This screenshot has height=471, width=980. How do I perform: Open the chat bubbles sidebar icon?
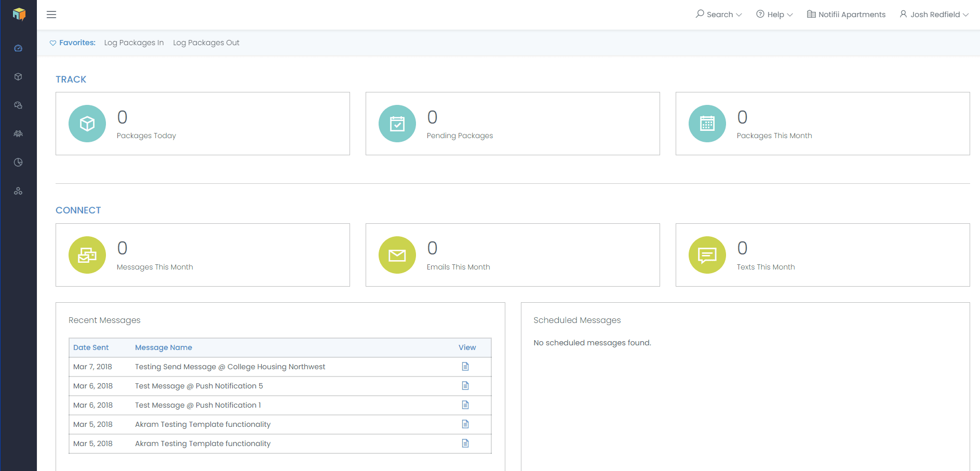point(18,105)
